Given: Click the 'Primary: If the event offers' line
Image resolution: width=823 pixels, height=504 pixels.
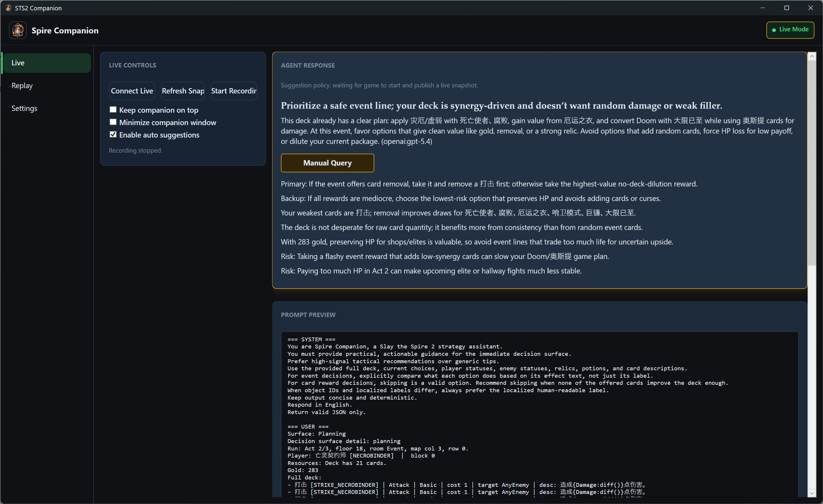Looking at the screenshot, I should (x=489, y=184).
